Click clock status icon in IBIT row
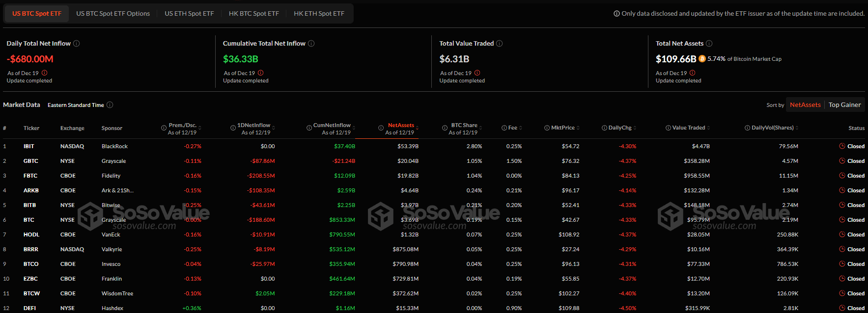 842,146
